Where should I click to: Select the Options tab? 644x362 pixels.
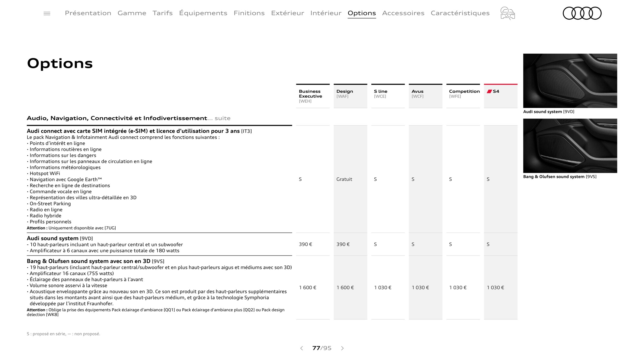[362, 13]
